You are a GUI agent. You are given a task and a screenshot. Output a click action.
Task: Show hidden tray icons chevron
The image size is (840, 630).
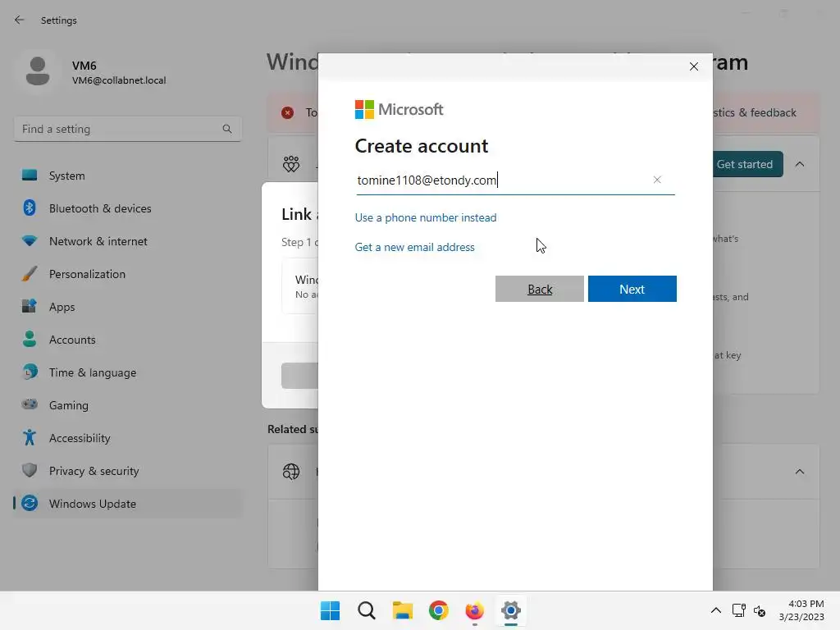(715, 610)
